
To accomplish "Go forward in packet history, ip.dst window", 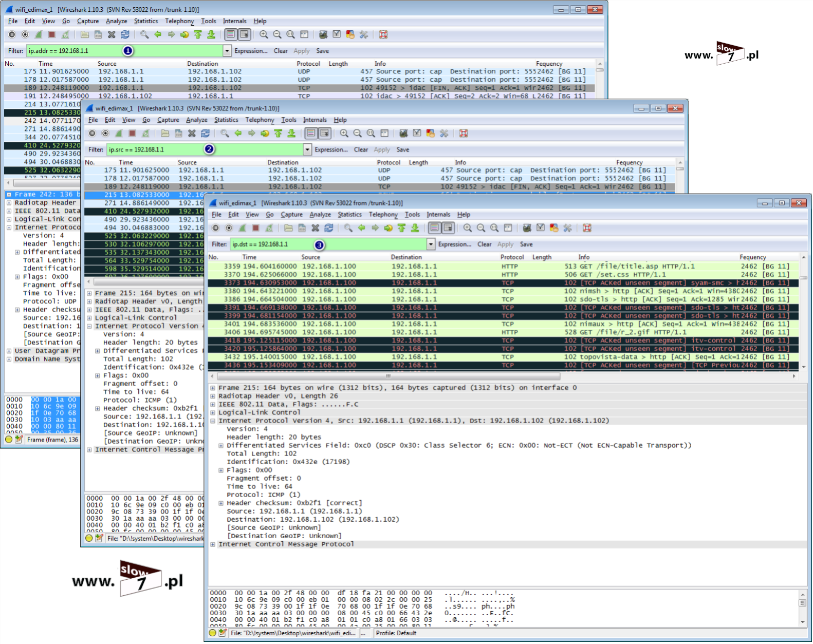I will [375, 228].
